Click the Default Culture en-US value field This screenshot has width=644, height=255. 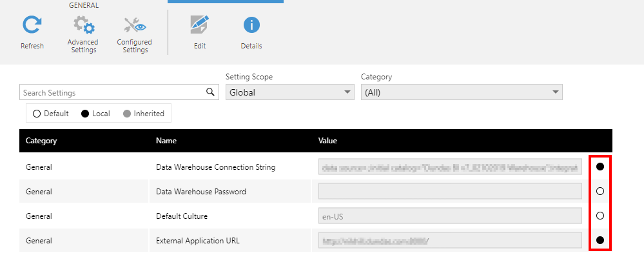point(450,216)
